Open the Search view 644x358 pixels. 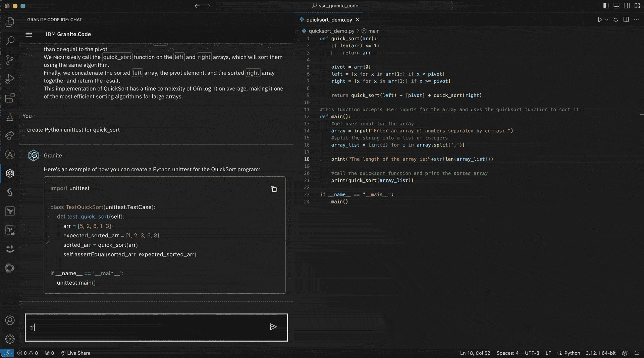pyautogui.click(x=10, y=41)
